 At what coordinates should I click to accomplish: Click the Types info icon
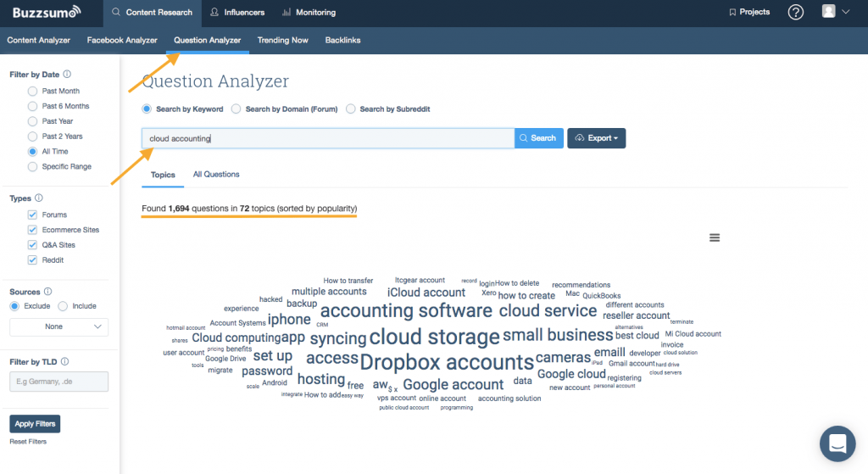pos(39,198)
